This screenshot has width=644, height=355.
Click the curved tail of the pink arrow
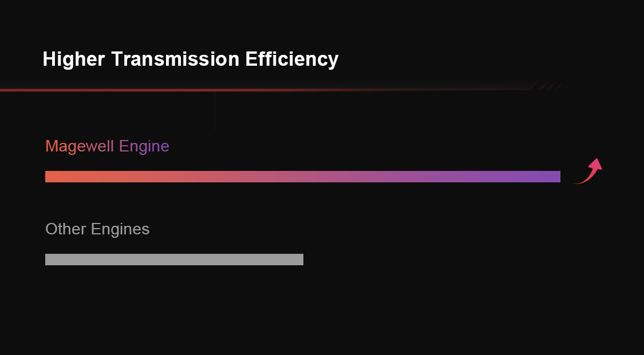click(x=583, y=180)
